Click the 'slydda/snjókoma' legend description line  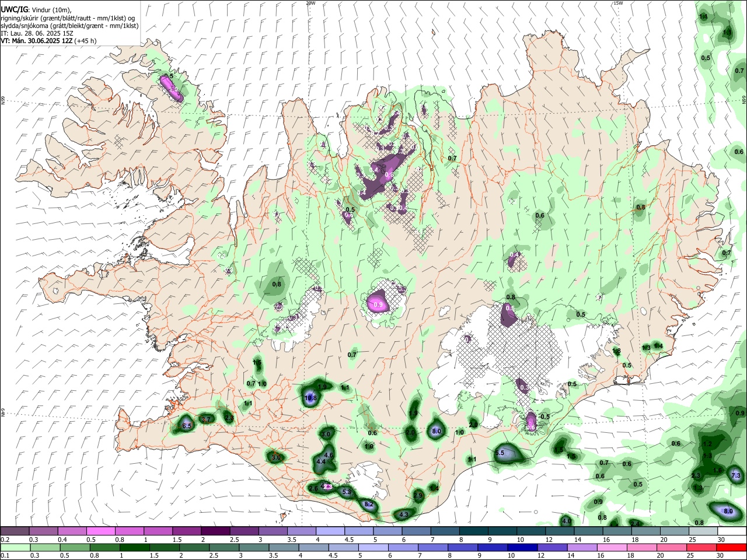pyautogui.click(x=69, y=26)
